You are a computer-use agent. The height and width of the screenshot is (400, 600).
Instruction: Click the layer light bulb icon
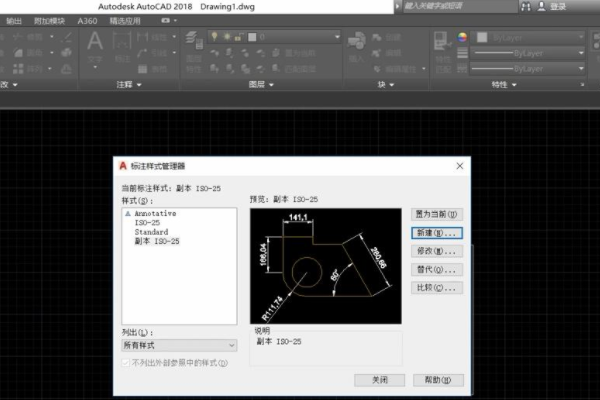[x=213, y=37]
